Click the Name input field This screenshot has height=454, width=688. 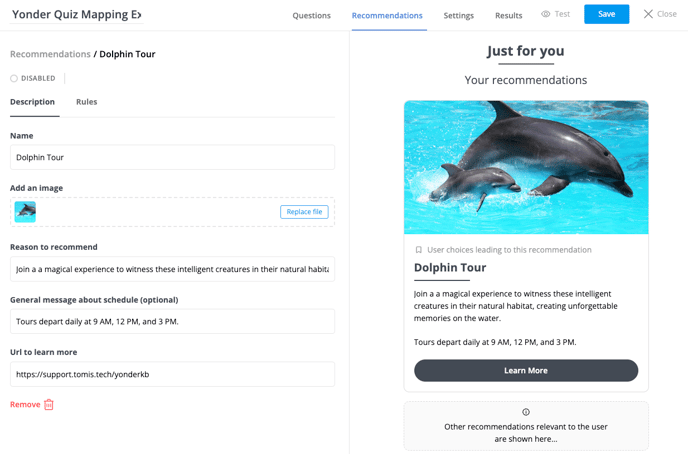point(172,157)
